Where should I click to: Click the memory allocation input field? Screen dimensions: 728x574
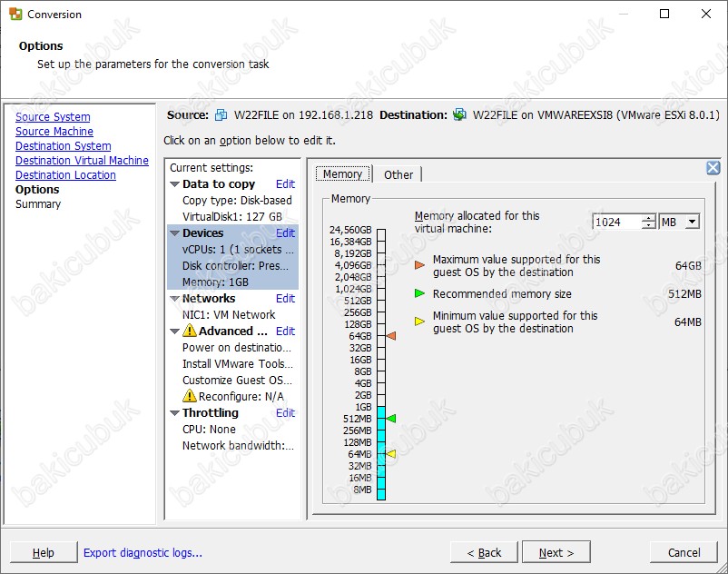[617, 222]
